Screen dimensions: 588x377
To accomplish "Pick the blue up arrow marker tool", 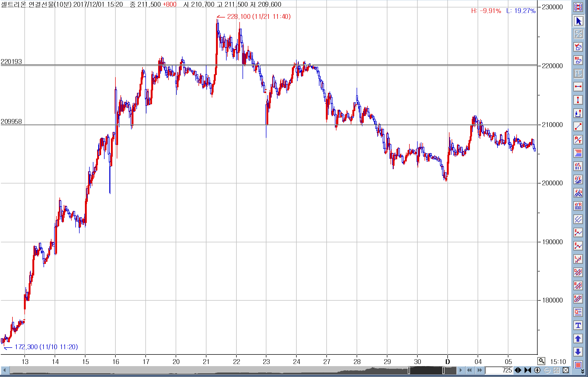I will tap(578, 339).
